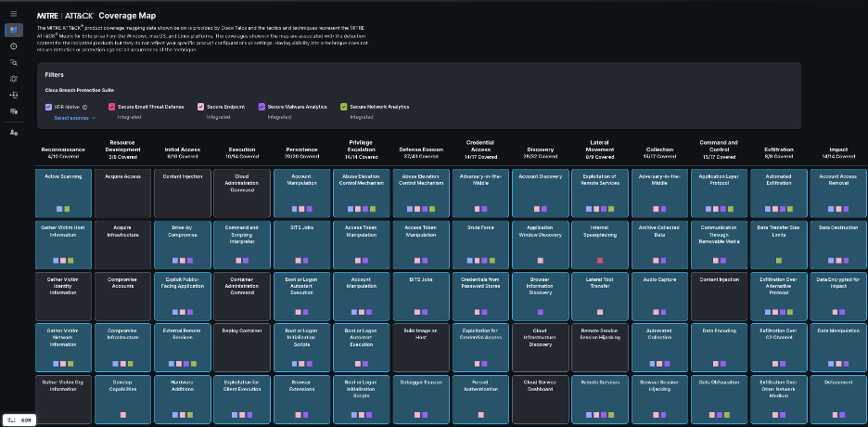
Task: Click the stacked devices icon in sidebar
Action: click(x=13, y=110)
